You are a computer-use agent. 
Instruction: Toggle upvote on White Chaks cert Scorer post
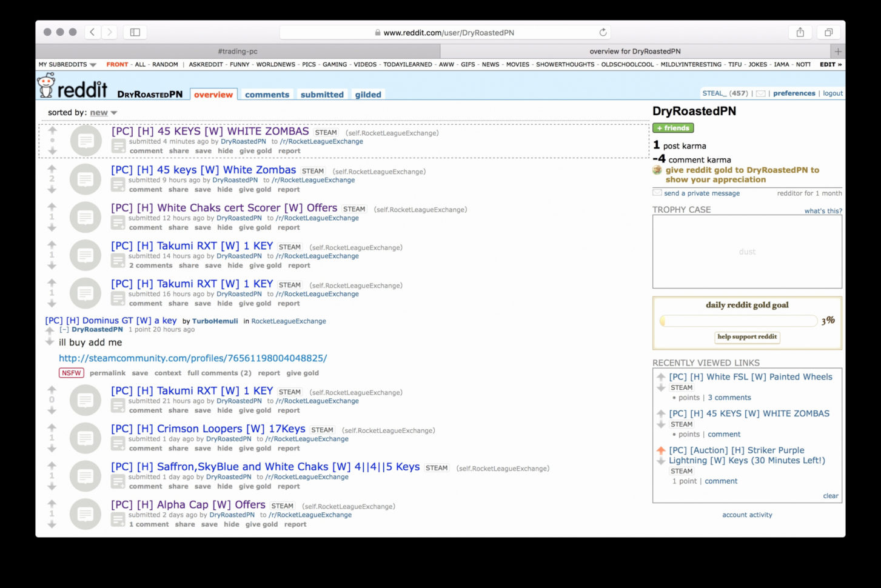pos(52,207)
